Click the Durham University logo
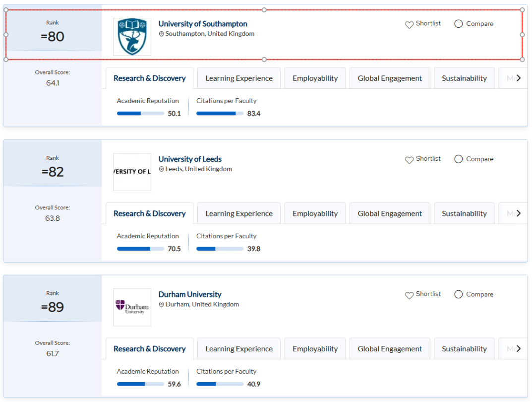 click(x=132, y=307)
